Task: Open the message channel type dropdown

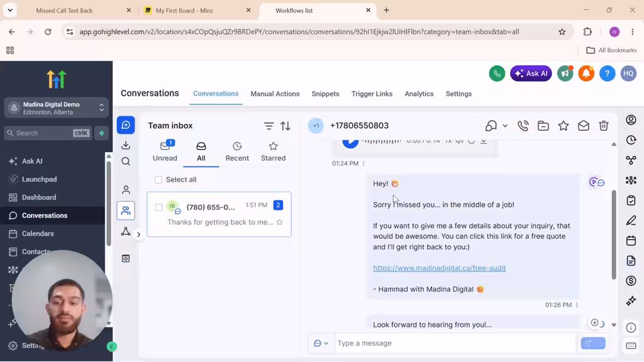Action: pyautogui.click(x=321, y=343)
